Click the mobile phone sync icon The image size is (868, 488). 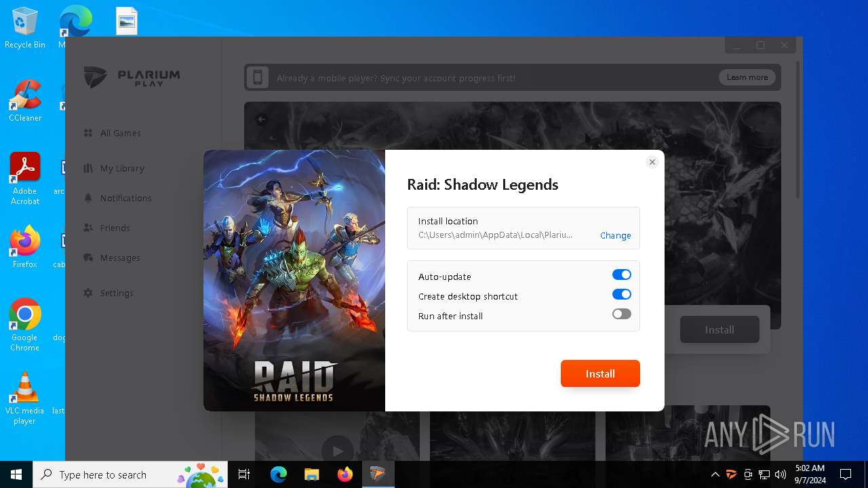(258, 77)
